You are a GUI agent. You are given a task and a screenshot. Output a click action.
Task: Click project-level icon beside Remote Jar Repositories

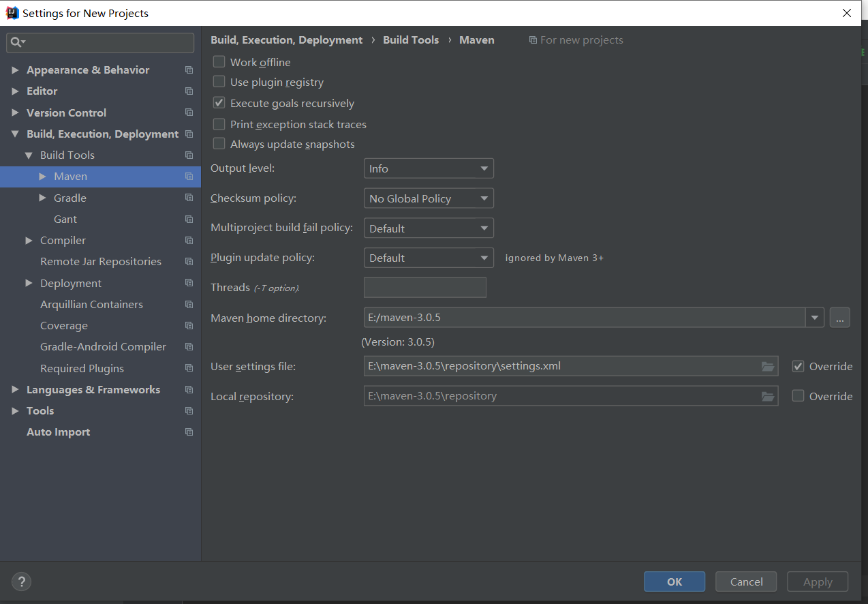click(189, 262)
